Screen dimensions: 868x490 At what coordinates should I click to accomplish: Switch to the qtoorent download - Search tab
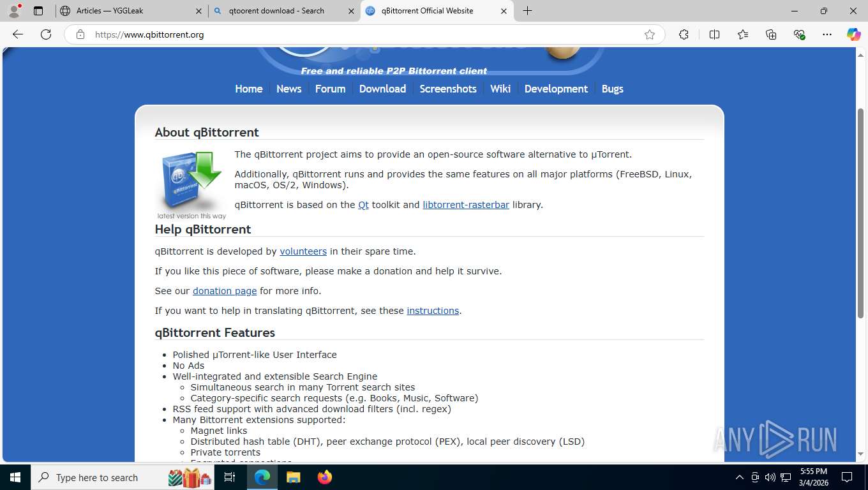283,11
